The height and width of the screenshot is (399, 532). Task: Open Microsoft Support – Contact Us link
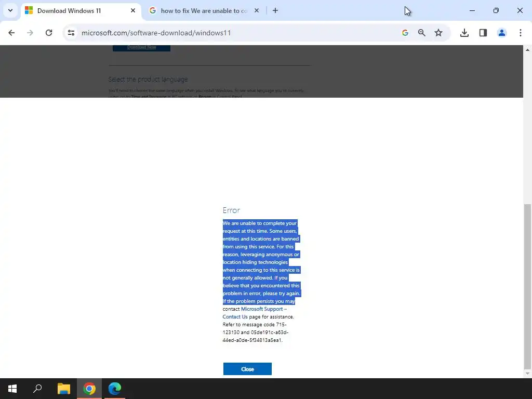click(255, 313)
